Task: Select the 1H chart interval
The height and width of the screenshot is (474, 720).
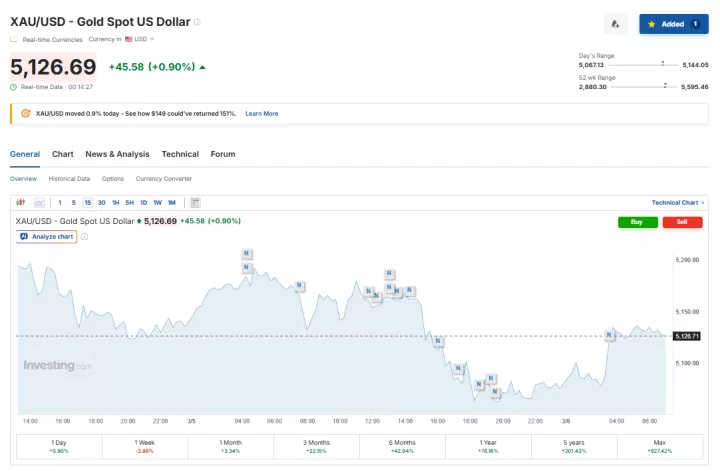Action: pyautogui.click(x=115, y=203)
